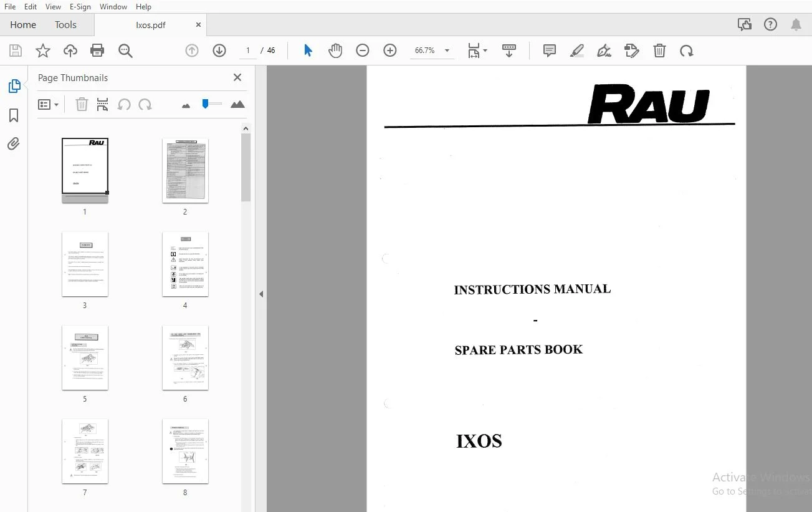Add a sticky note comment
This screenshot has width=812, height=512.
pos(550,51)
